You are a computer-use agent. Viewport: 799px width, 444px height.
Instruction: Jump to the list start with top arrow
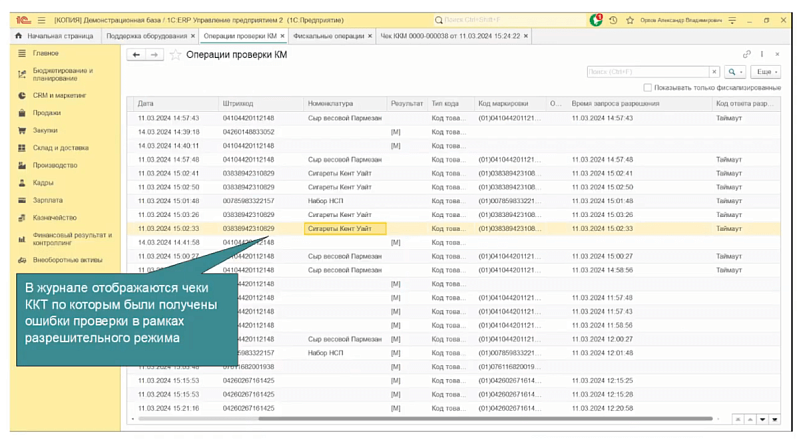[x=737, y=420]
